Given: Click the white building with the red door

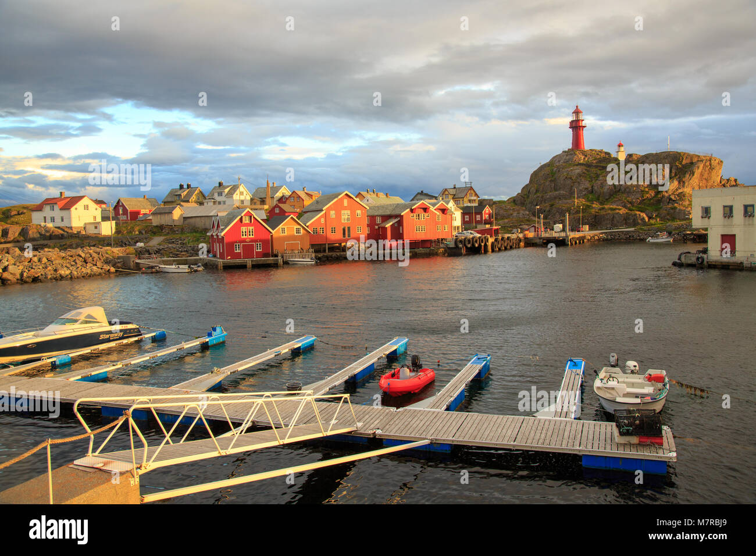Looking at the screenshot, I should click(x=724, y=222).
